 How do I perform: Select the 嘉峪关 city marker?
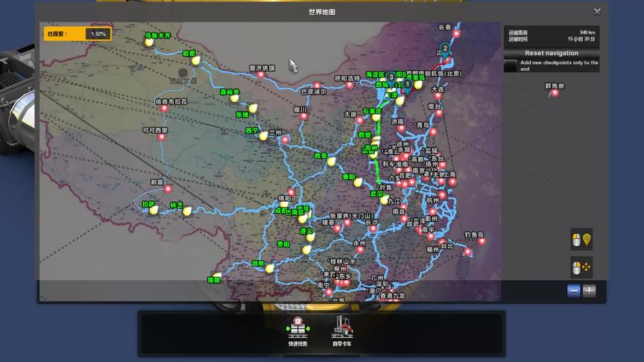click(x=235, y=98)
